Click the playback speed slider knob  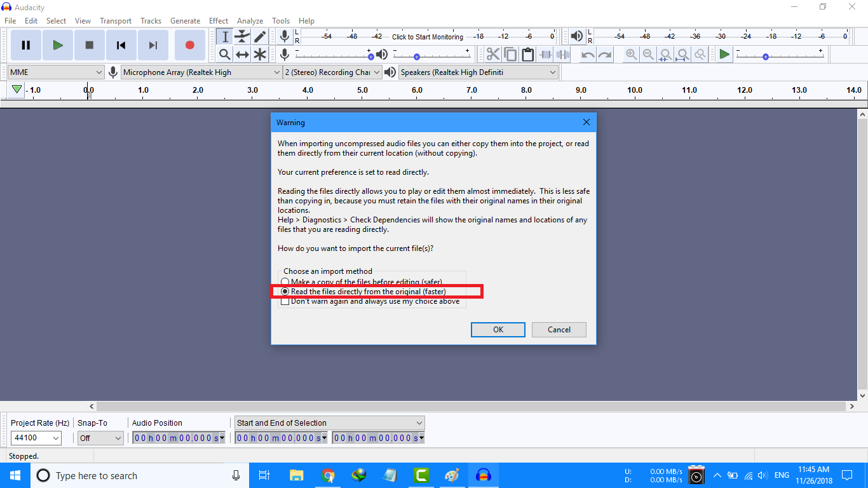[x=766, y=57]
